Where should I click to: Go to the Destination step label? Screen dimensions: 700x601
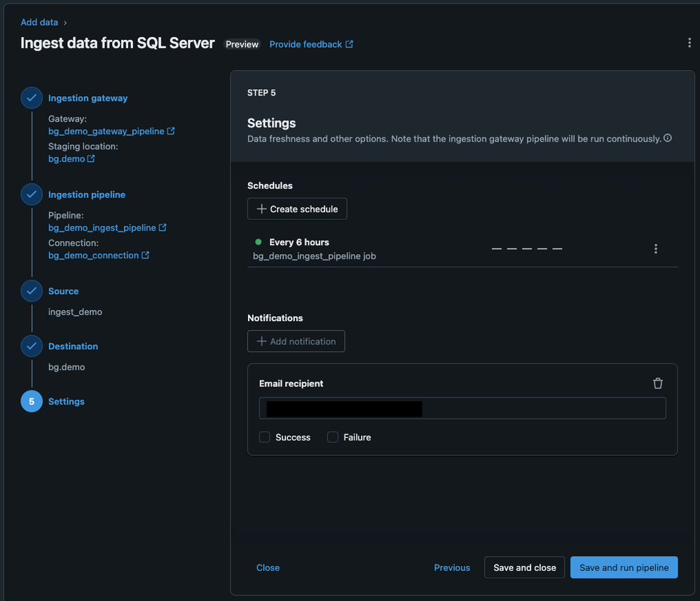pyautogui.click(x=73, y=346)
